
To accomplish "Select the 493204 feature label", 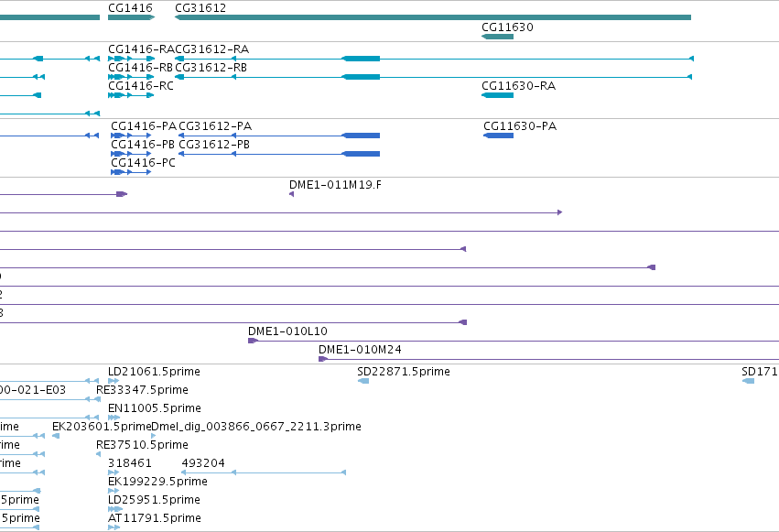I will (203, 463).
